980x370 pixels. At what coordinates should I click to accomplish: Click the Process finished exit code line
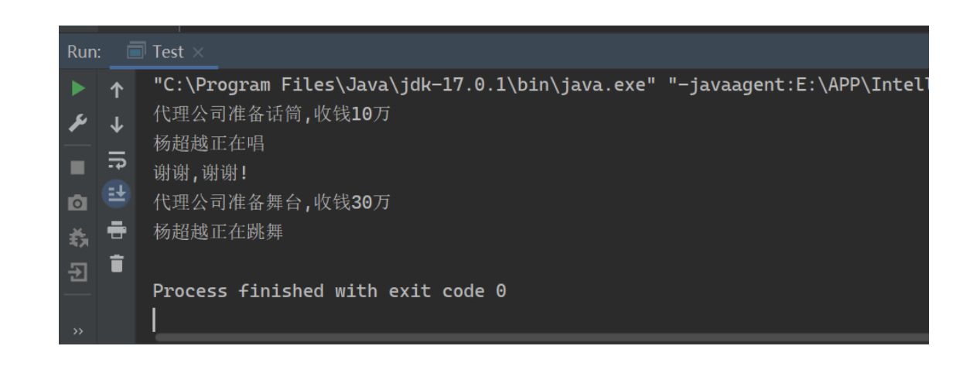pyautogui.click(x=329, y=292)
